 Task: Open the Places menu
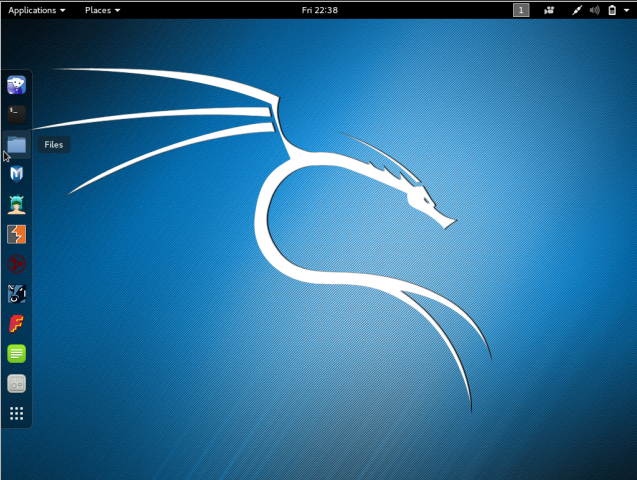point(102,10)
